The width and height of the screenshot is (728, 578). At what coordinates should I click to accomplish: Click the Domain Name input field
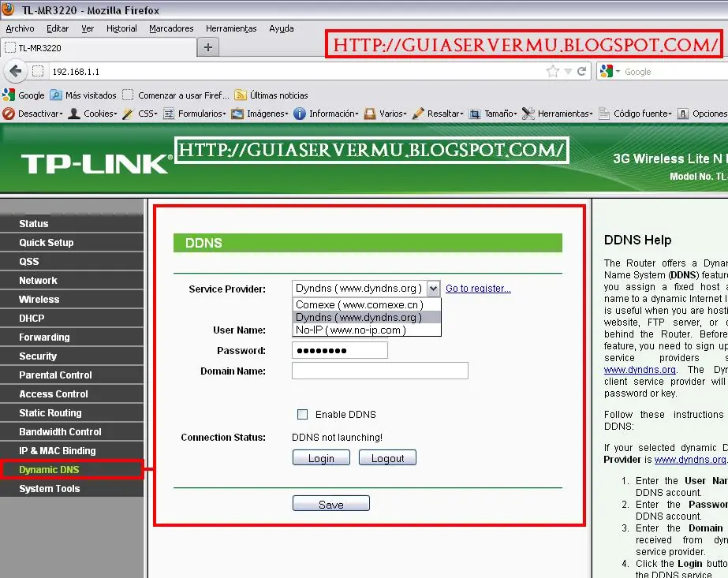tap(379, 371)
